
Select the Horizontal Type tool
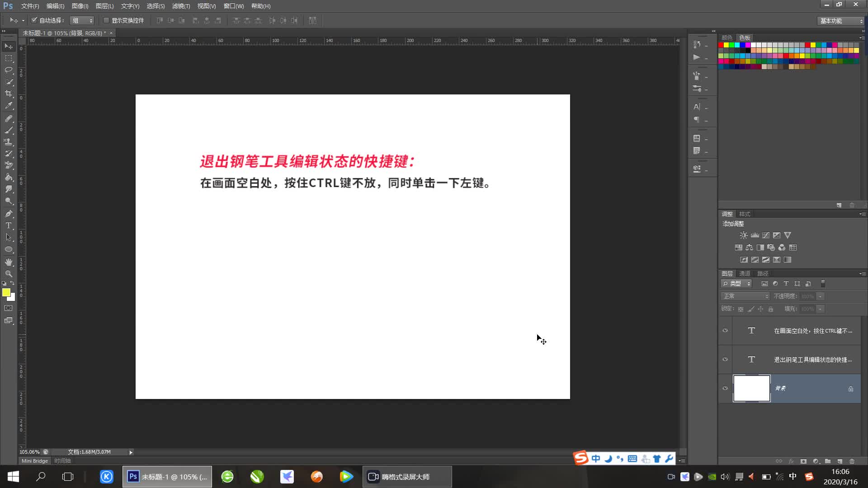[x=9, y=225]
